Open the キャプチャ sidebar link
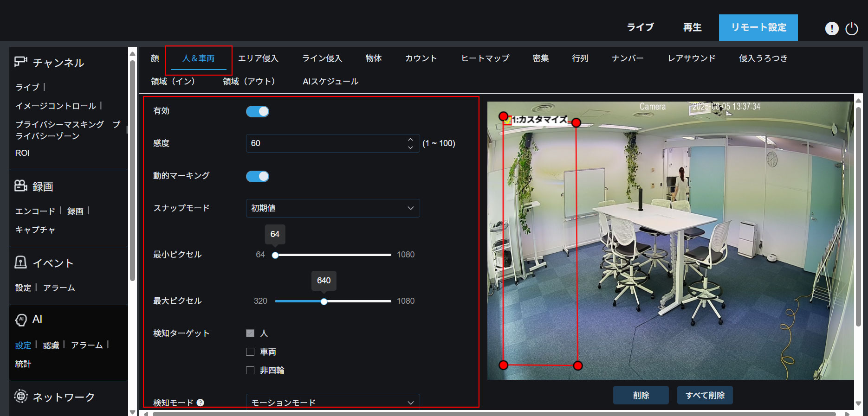This screenshot has width=868, height=416. click(35, 230)
